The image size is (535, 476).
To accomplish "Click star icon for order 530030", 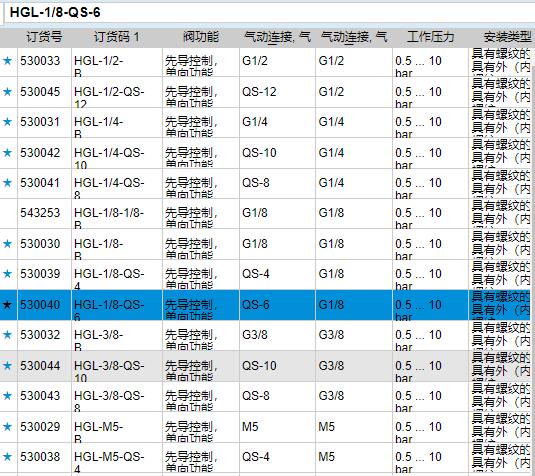I will 8,244.
